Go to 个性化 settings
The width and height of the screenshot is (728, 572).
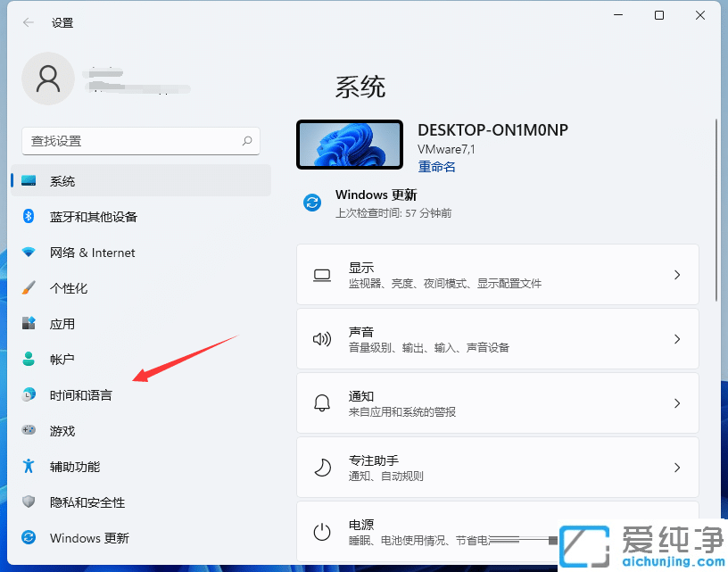[x=141, y=288]
